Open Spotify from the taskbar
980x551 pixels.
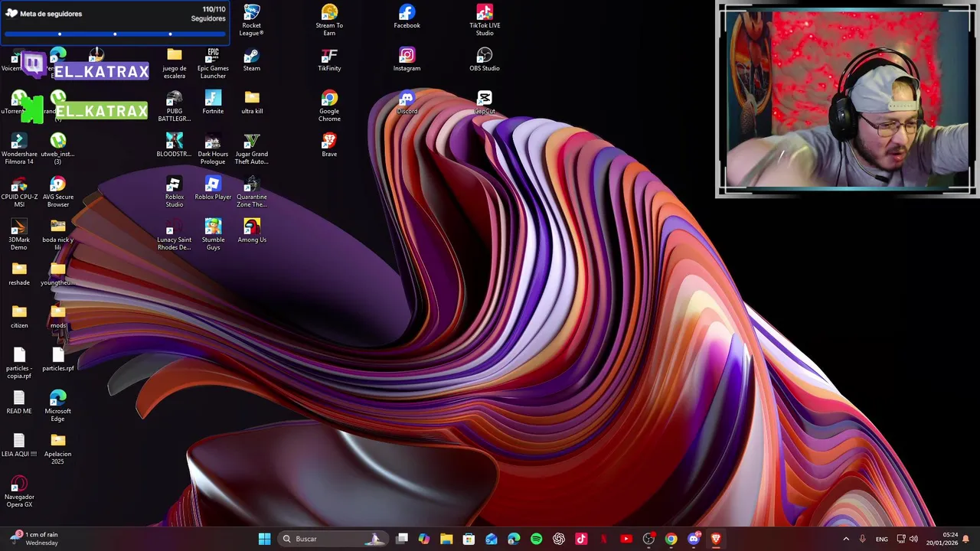[x=536, y=539]
